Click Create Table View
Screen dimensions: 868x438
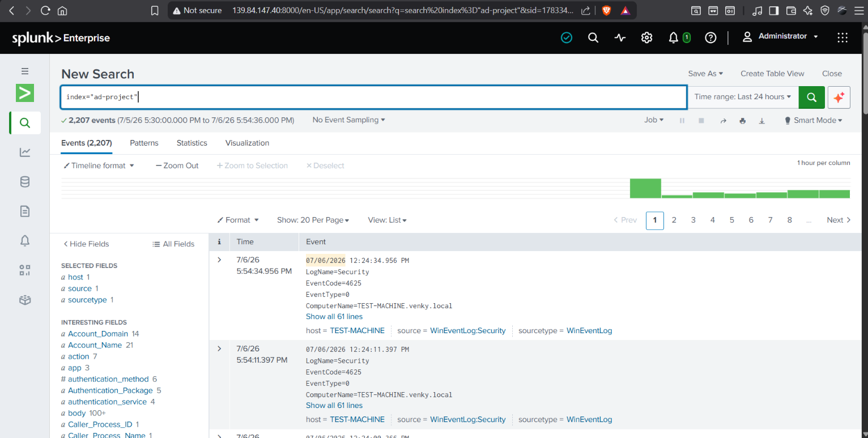click(772, 74)
